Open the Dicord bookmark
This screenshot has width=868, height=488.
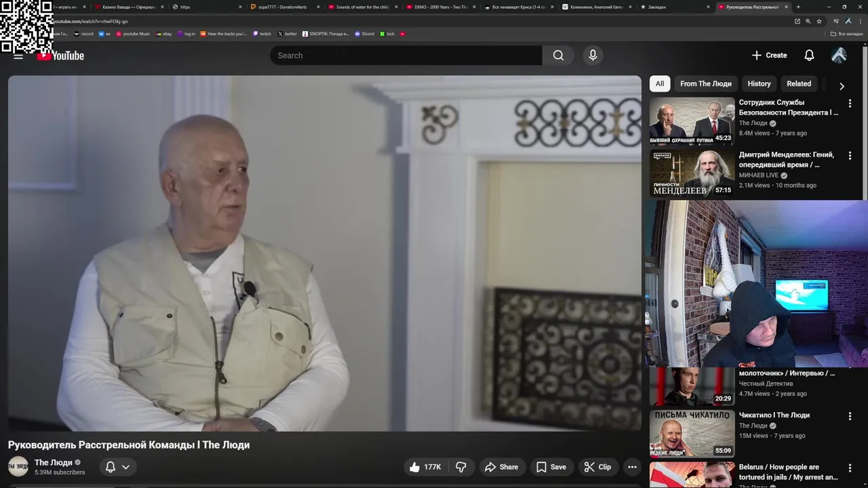[364, 33]
